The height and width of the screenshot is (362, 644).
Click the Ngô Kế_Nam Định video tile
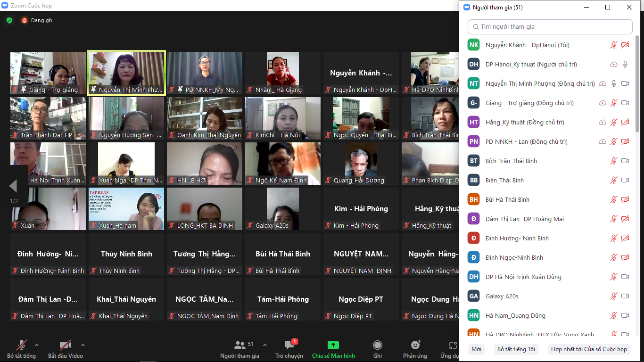[283, 164]
